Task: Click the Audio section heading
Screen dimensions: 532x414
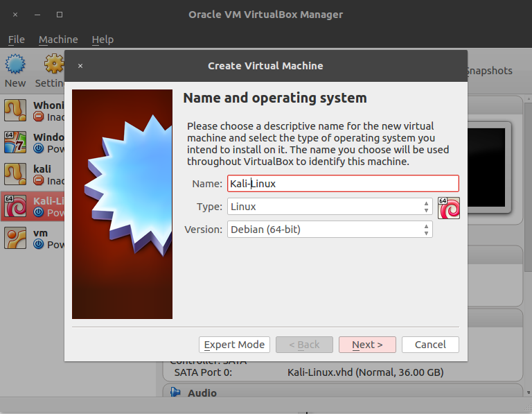Action: point(202,393)
